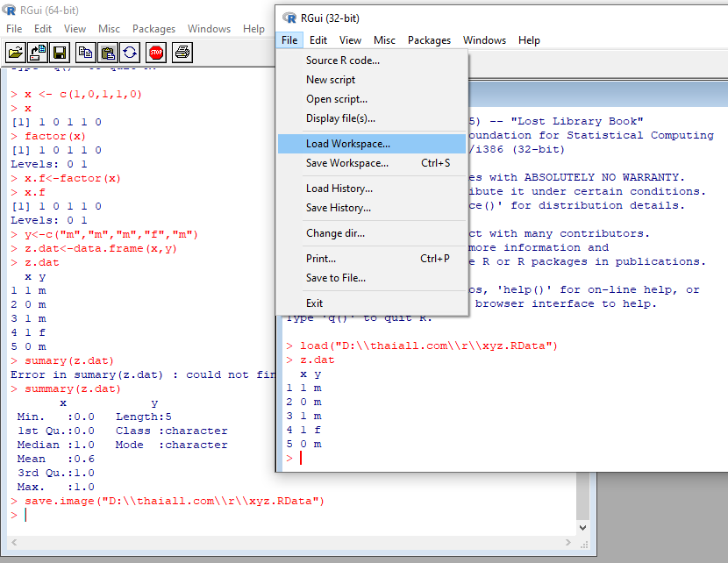Choose Exit from the File menu

click(x=314, y=303)
